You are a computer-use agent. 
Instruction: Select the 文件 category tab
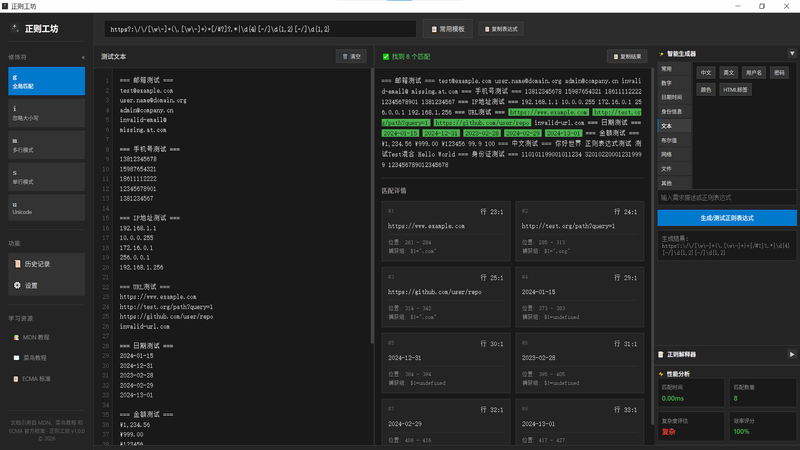click(x=674, y=168)
